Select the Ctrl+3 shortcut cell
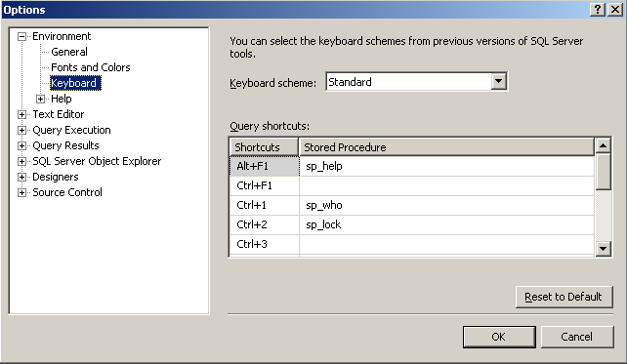Image resolution: width=627 pixels, height=364 pixels. (x=265, y=245)
